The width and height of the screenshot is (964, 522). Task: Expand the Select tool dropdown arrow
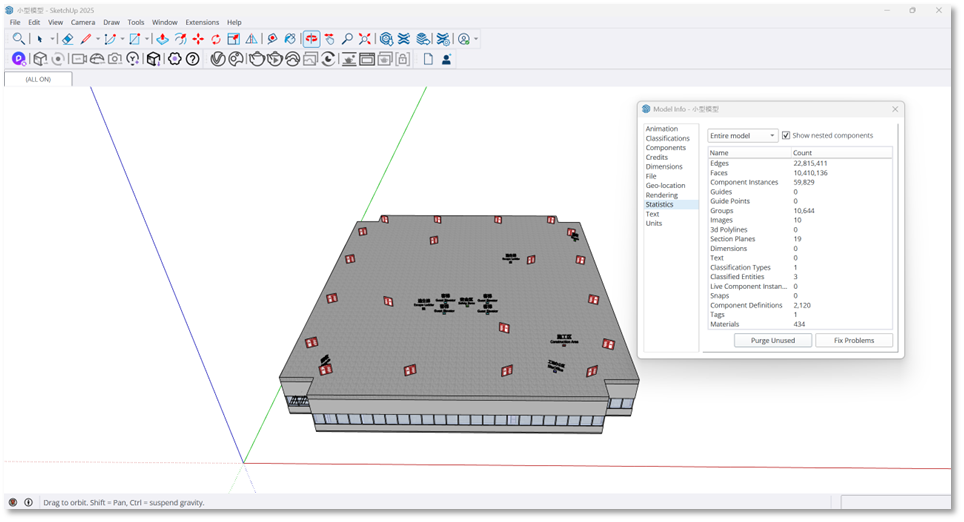(52, 39)
